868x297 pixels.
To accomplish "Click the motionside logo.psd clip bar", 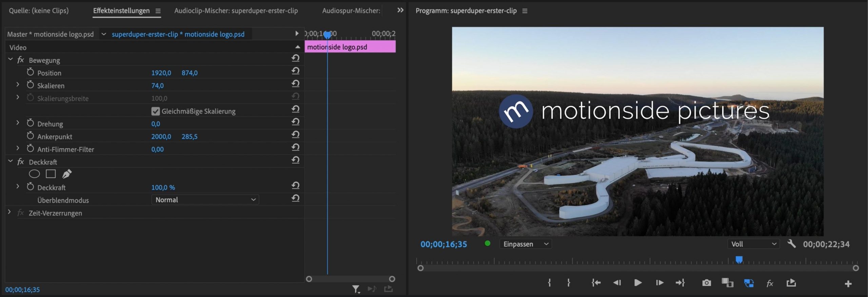I will 350,47.
